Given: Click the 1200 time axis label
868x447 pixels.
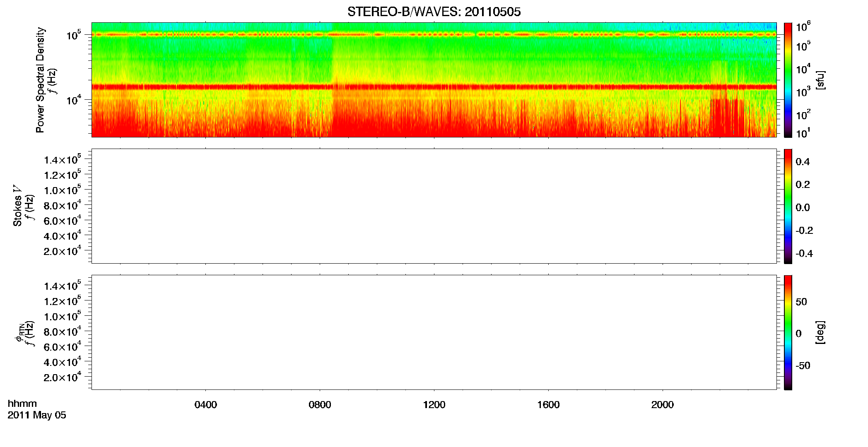Looking at the screenshot, I should pos(434,405).
